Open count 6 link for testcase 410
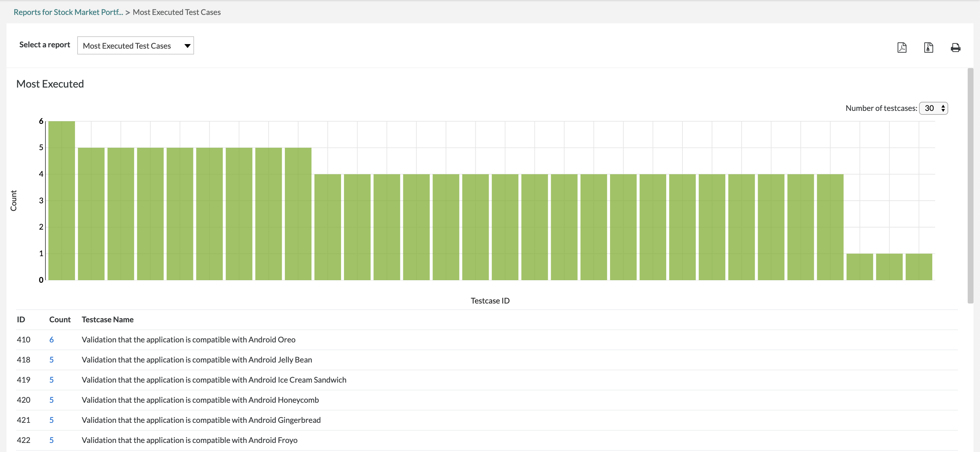This screenshot has height=452, width=980. point(51,339)
